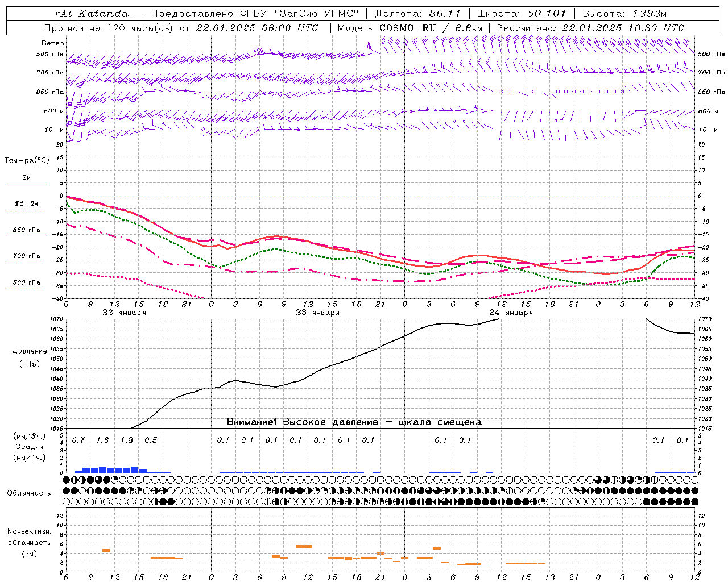The width and height of the screenshot is (728, 582).
Task: Click the 2м temperature legend label
Action: (27, 178)
